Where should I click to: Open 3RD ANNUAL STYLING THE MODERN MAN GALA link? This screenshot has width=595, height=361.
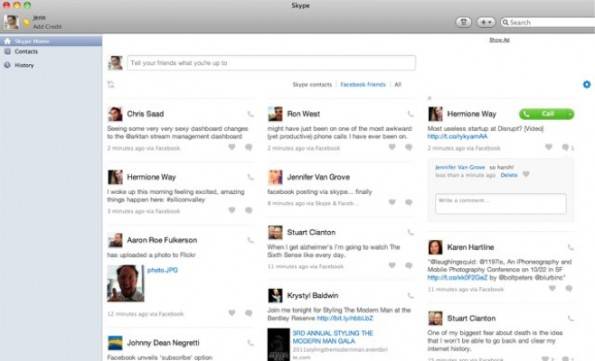point(333,337)
